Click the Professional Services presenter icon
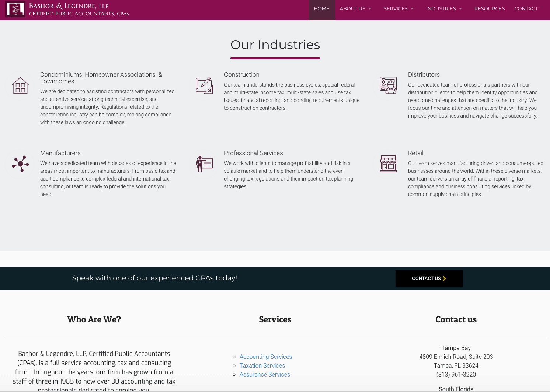 tap(204, 164)
